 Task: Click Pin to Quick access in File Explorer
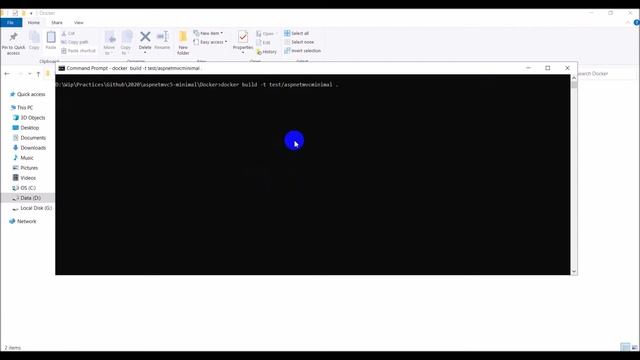(x=13, y=43)
